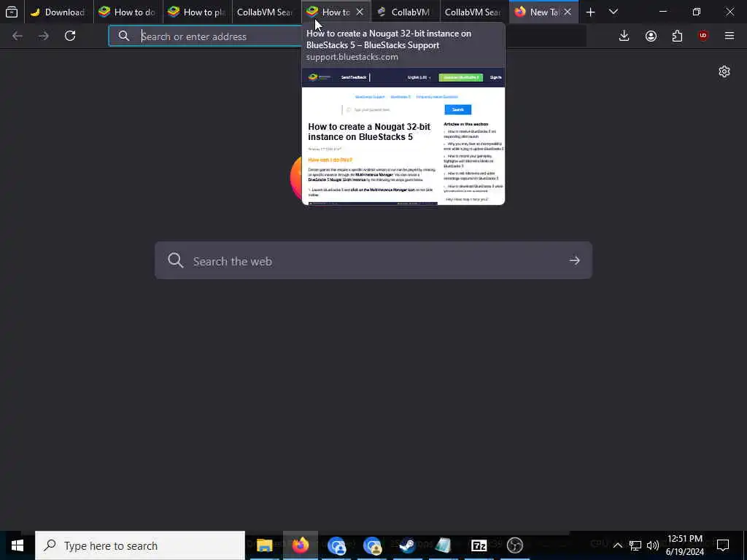The width and height of the screenshot is (747, 560).
Task: Open the Windows Start menu
Action: pyautogui.click(x=18, y=545)
